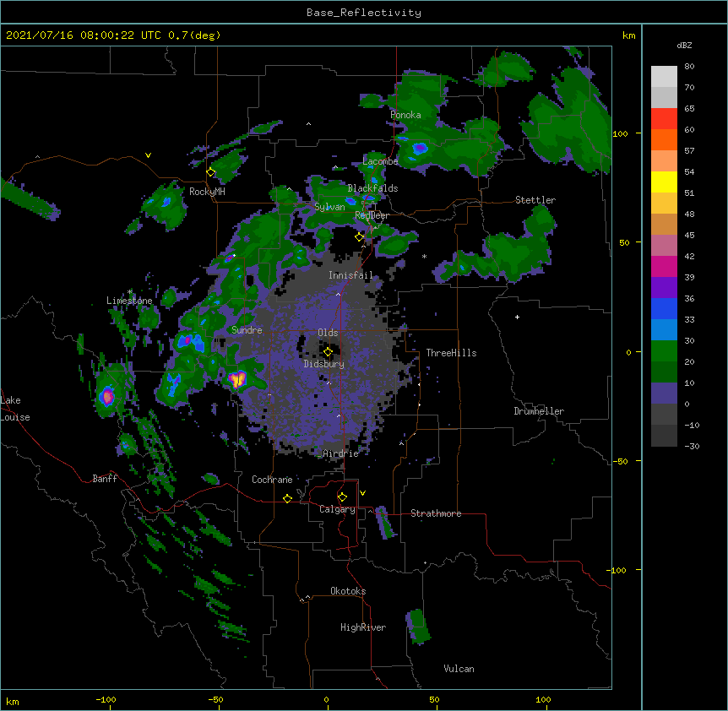Select the Calgary city label
Image resolution: width=728 pixels, height=711 pixels.
click(x=337, y=509)
